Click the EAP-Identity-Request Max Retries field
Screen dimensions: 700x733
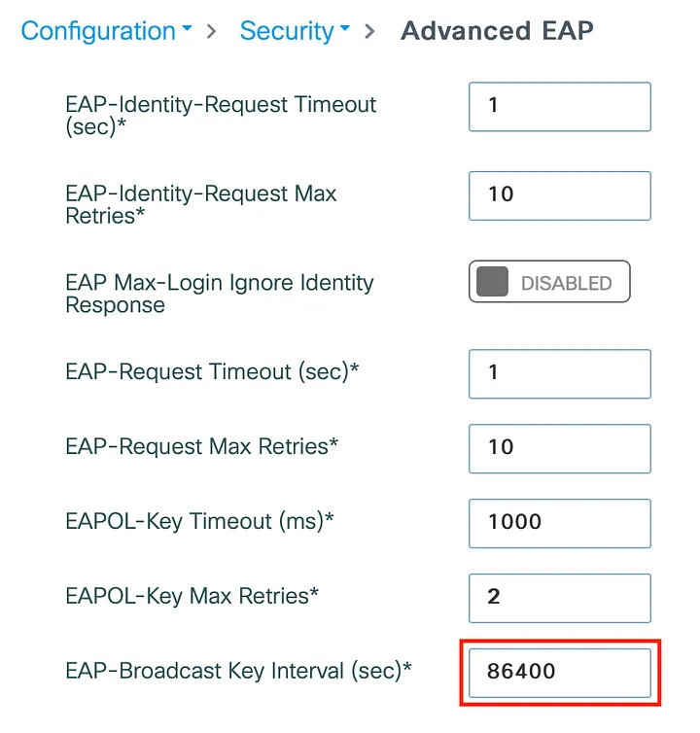(559, 194)
